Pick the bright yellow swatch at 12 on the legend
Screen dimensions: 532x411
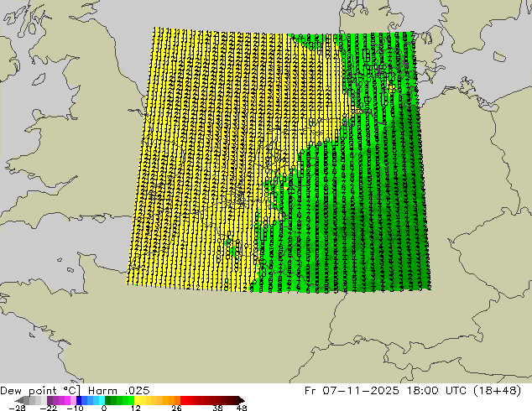click(137, 400)
